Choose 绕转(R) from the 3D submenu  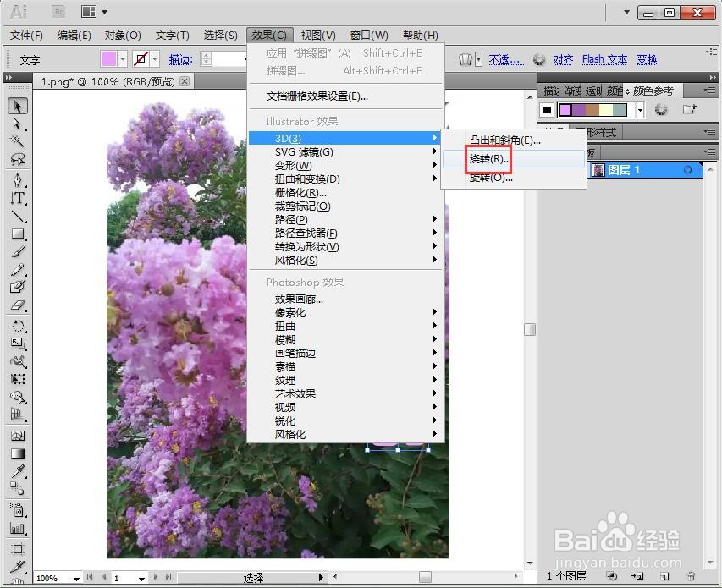487,158
